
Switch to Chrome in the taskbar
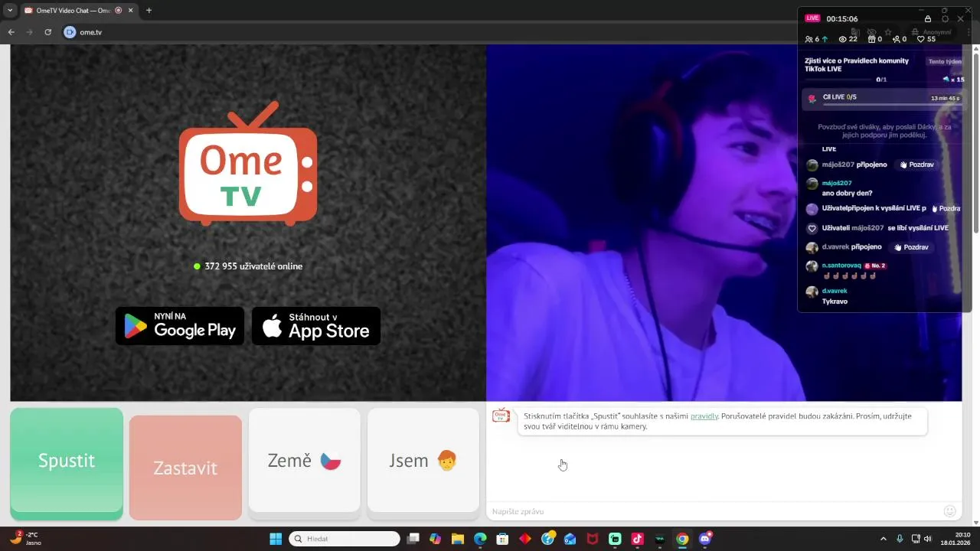(682, 539)
